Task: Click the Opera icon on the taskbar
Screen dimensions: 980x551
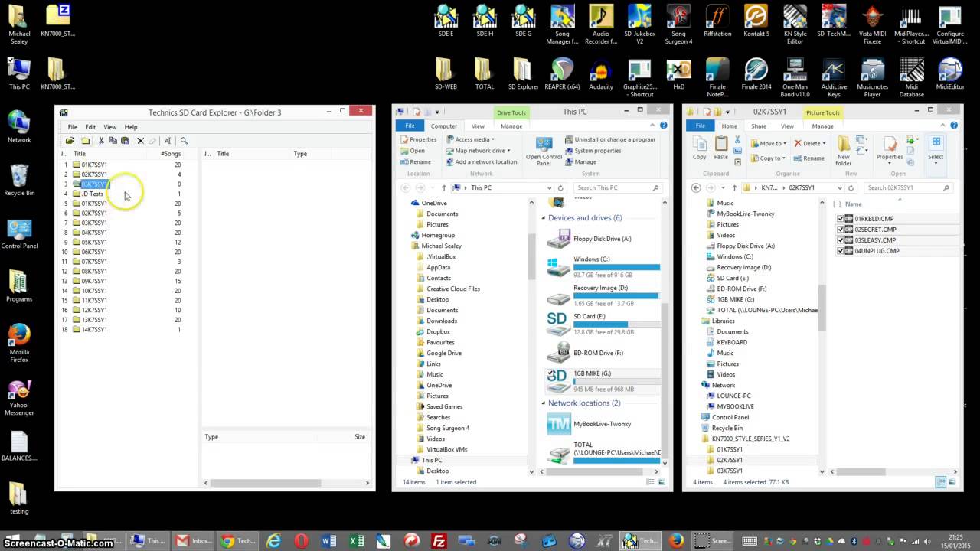Action: [x=301, y=540]
